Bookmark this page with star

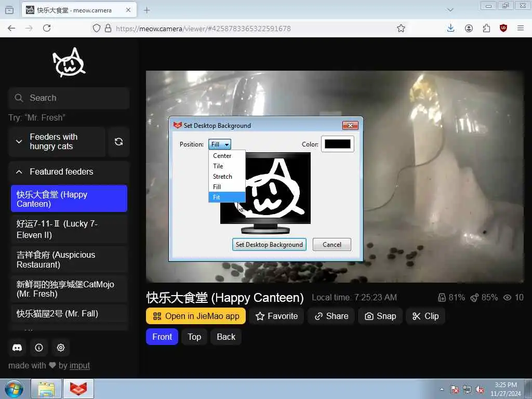click(401, 28)
